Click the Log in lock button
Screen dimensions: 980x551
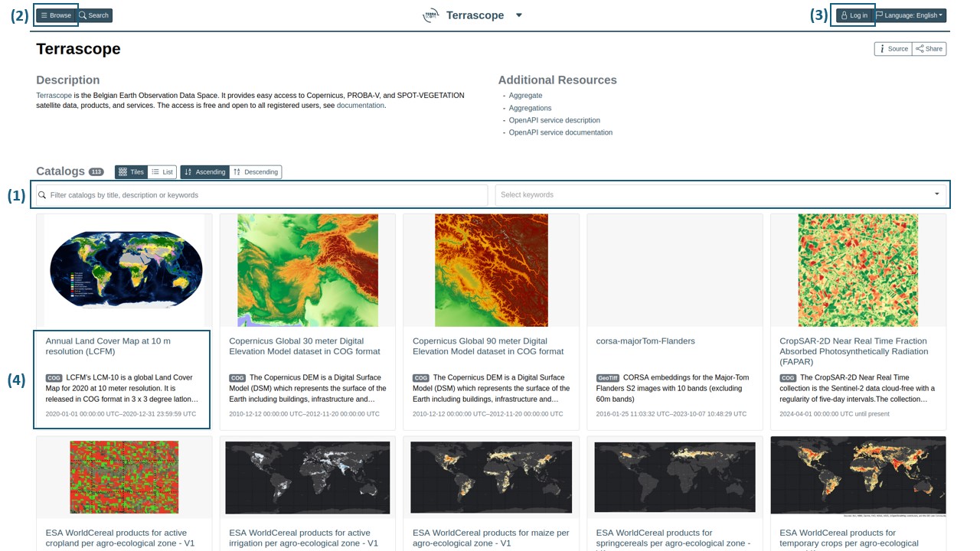(853, 15)
